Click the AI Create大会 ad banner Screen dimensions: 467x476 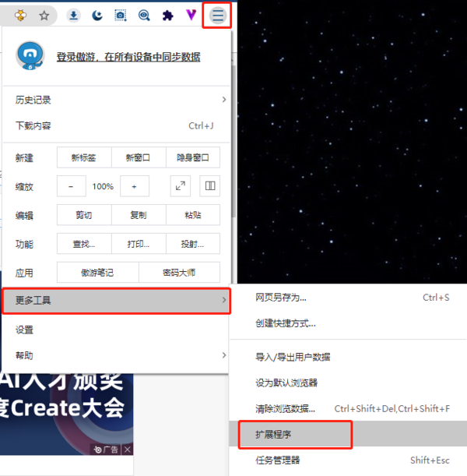coord(66,414)
